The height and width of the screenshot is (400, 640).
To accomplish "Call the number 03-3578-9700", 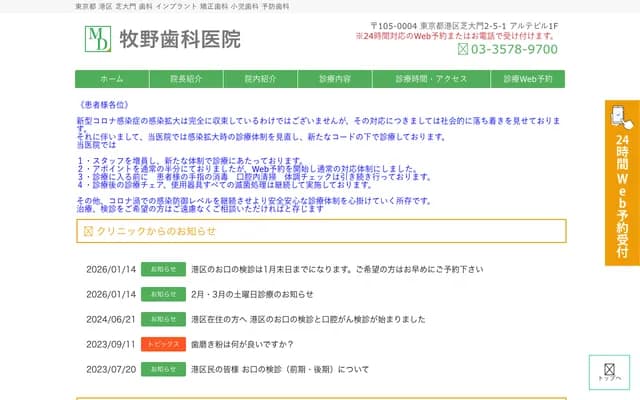I will 514,49.
